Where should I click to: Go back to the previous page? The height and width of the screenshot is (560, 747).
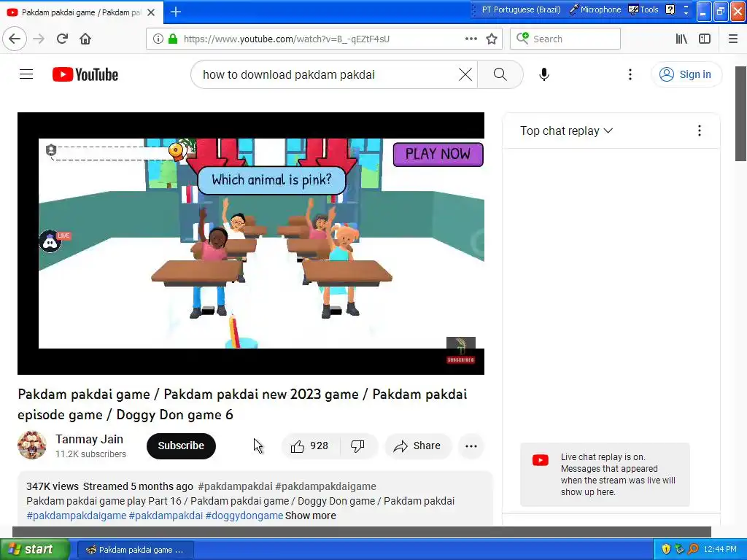pos(15,39)
